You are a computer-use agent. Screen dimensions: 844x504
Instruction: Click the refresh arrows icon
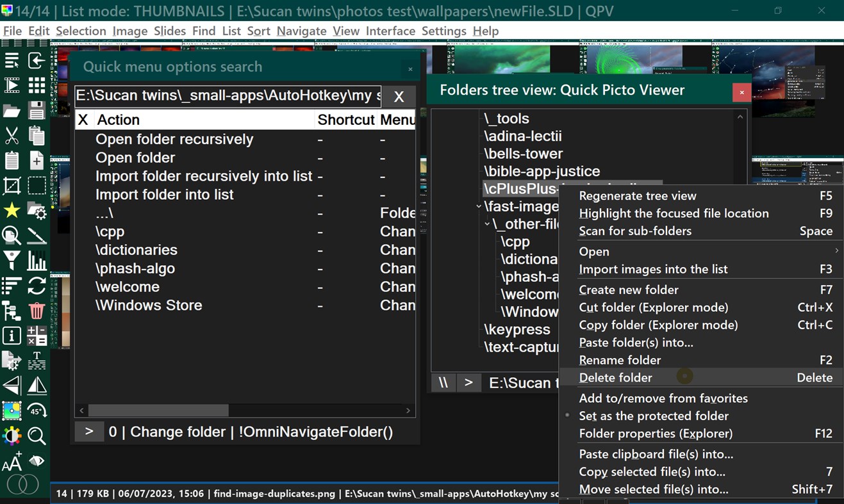point(37,286)
